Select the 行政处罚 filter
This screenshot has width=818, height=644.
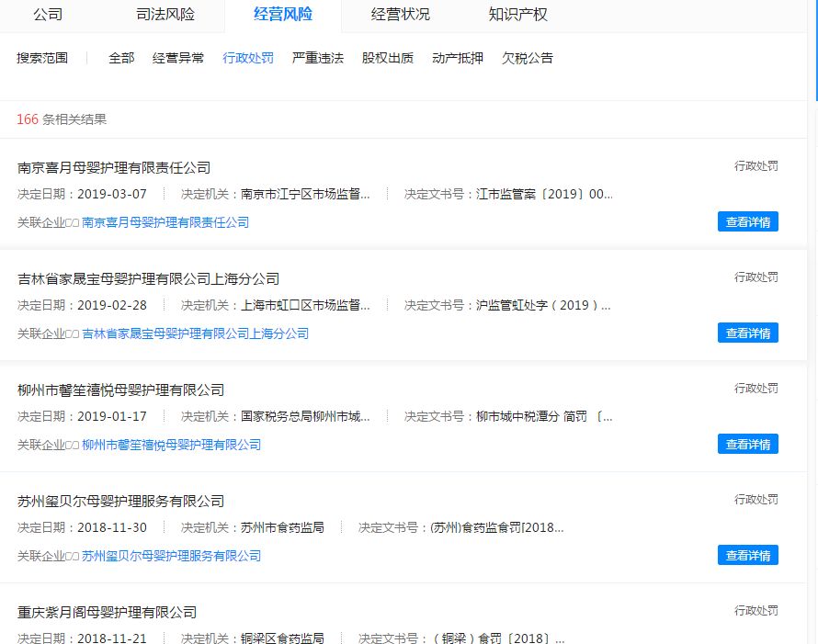[x=248, y=58]
